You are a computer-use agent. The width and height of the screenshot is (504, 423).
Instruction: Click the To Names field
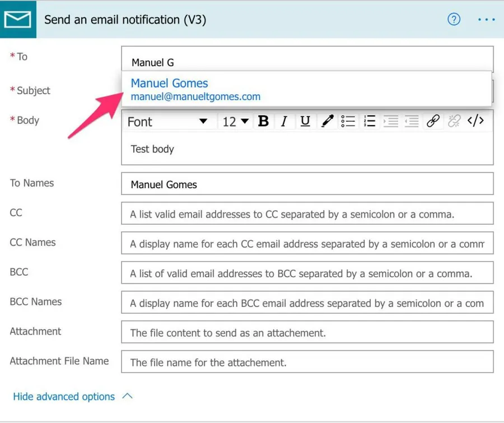point(307,184)
